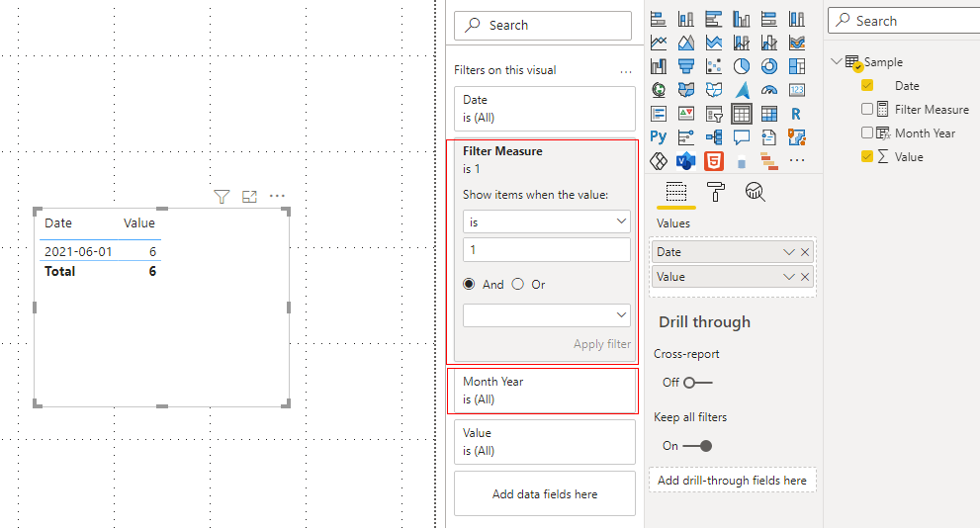Open the 'is' condition dropdown
Viewport: 980px width, 530px height.
(546, 221)
